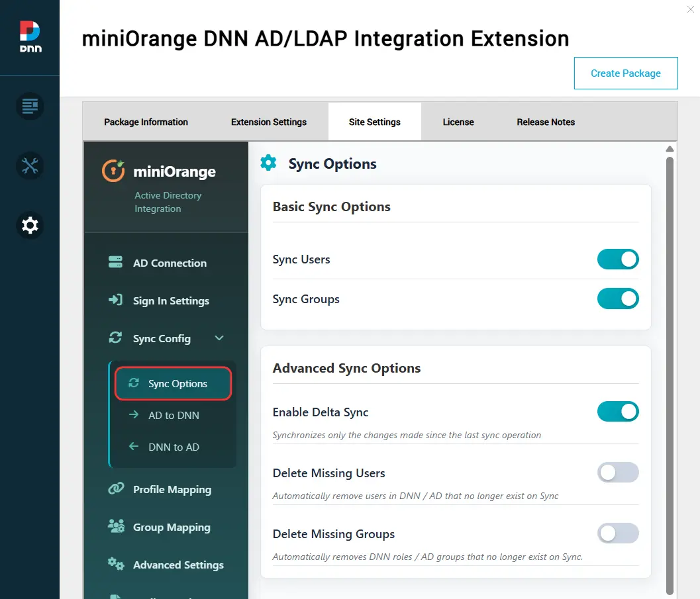This screenshot has width=700, height=599.
Task: Click the Sync Options heading gear icon
Action: (268, 163)
